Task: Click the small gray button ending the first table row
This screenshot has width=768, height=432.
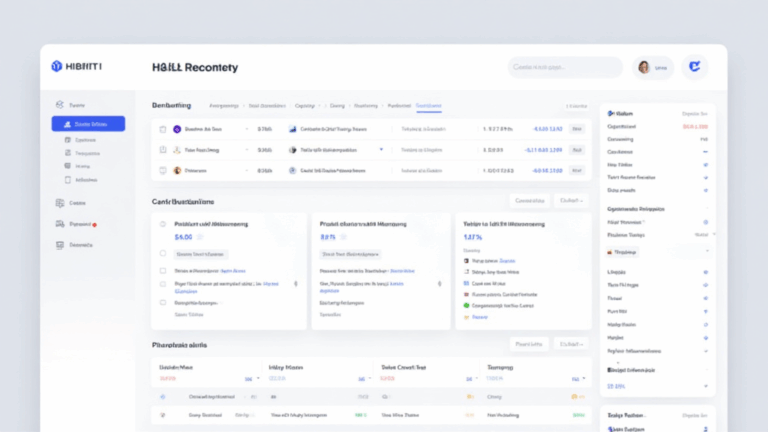Action: click(x=576, y=129)
